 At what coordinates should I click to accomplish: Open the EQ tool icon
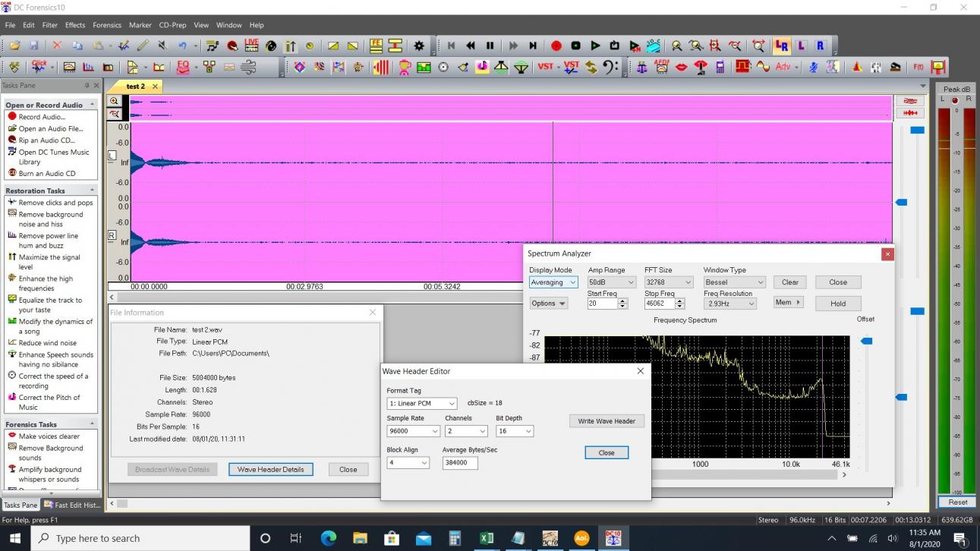point(183,67)
